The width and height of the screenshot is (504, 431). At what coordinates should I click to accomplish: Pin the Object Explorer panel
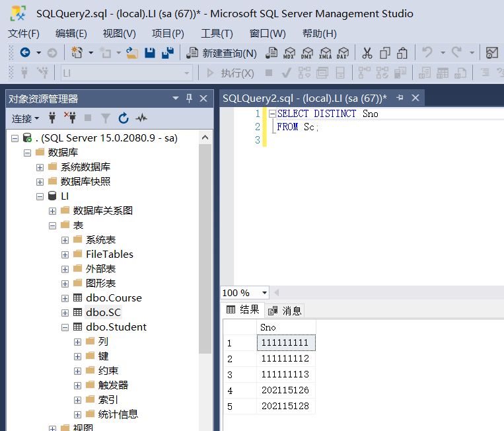[190, 98]
